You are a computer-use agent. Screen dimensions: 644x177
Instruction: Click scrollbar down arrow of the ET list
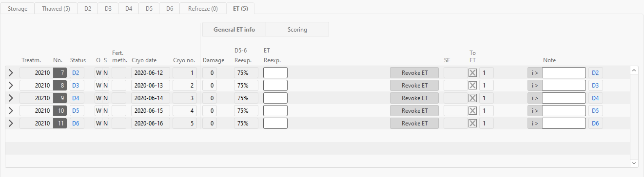[634, 162]
